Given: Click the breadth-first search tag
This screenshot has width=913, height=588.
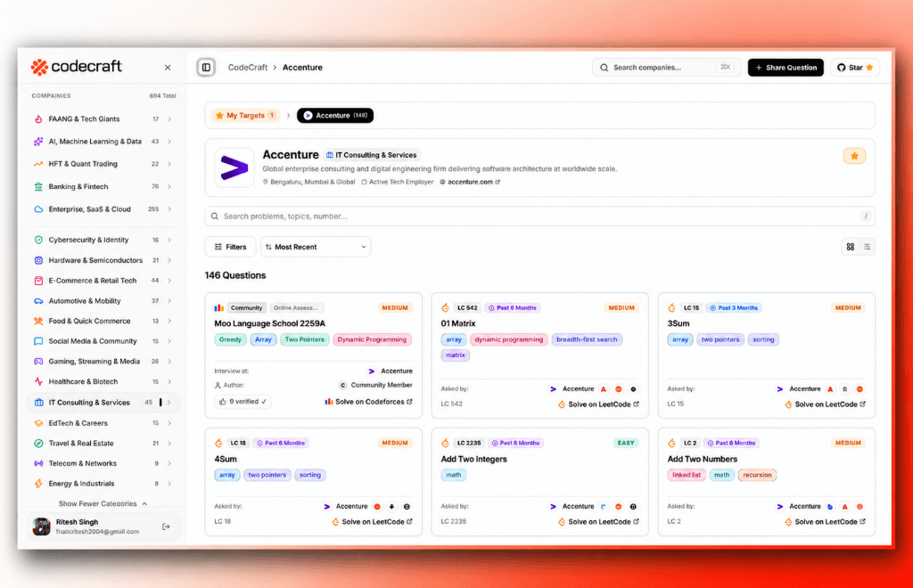Looking at the screenshot, I should [x=587, y=339].
